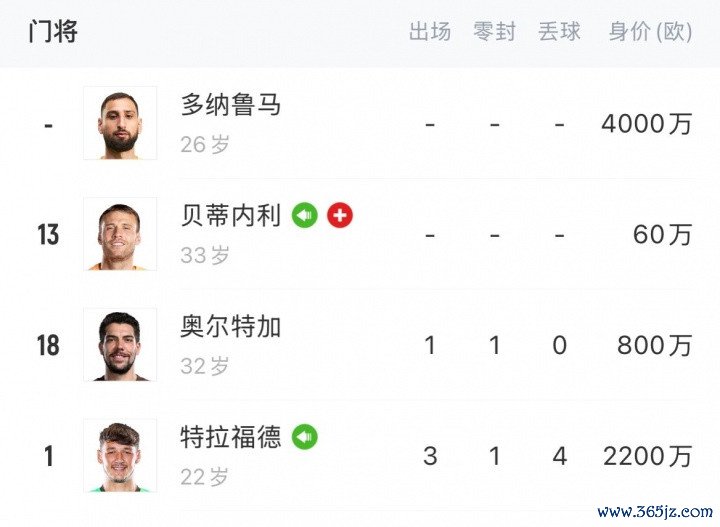Viewport: 720px width, 527px height.
Task: Open player name 贝蒂内利
Action: pyautogui.click(x=231, y=215)
